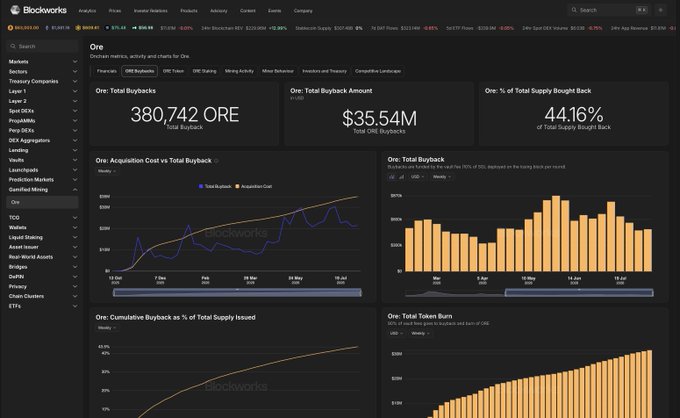
Task: Click the Bitcoin price ticker icon
Action: tap(10, 28)
